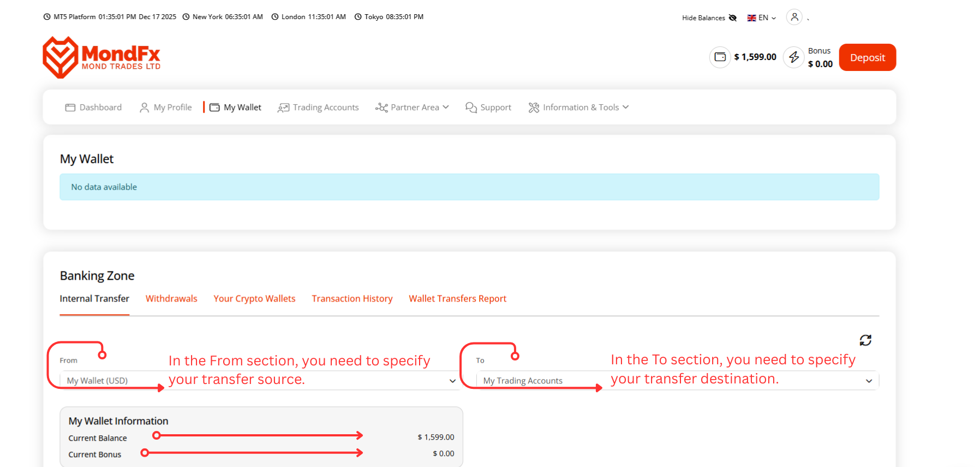Expand the Partner Area menu

pos(412,108)
